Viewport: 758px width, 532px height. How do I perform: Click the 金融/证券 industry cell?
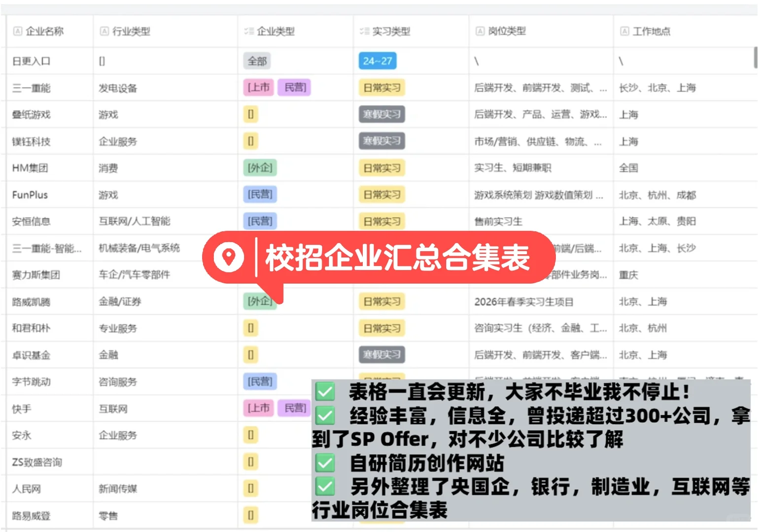[x=165, y=301]
